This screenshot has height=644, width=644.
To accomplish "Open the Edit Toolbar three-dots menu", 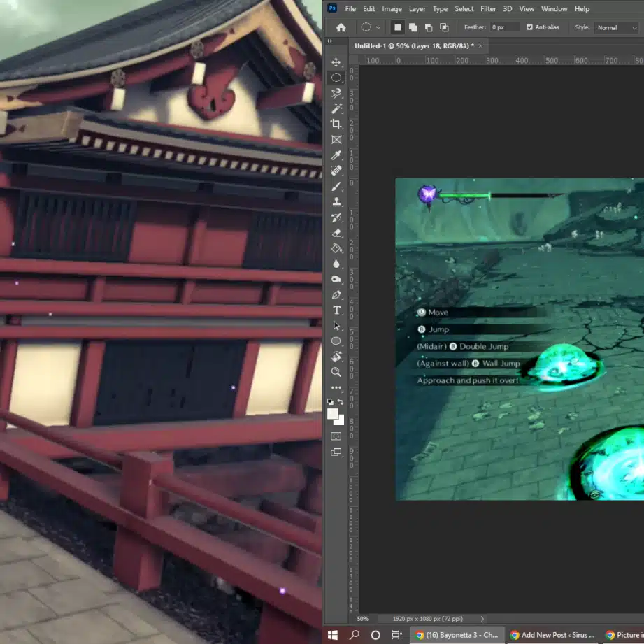I will 336,387.
